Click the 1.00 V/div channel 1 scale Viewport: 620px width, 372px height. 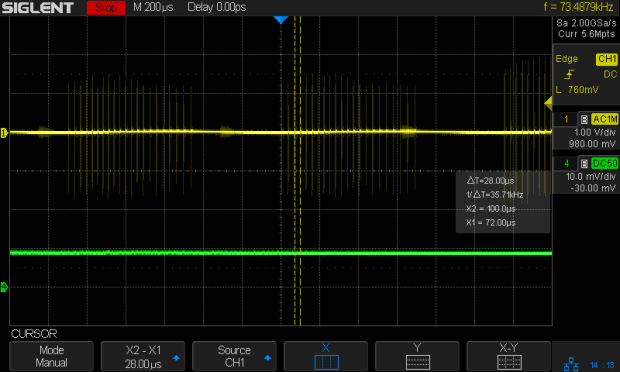pos(595,132)
